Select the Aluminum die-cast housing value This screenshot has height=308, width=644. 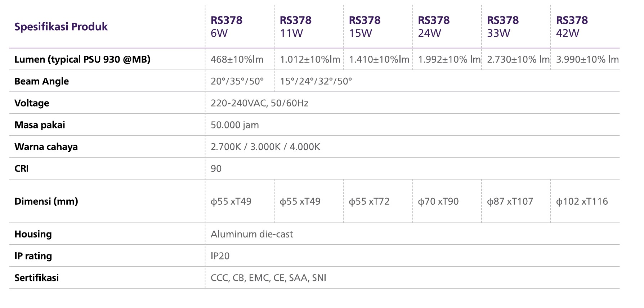tap(251, 234)
